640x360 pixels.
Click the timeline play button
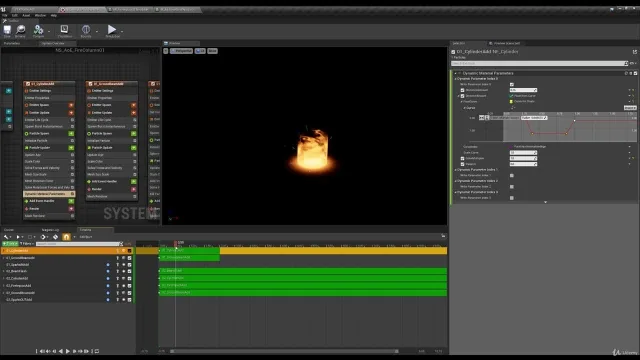[x=68, y=351]
